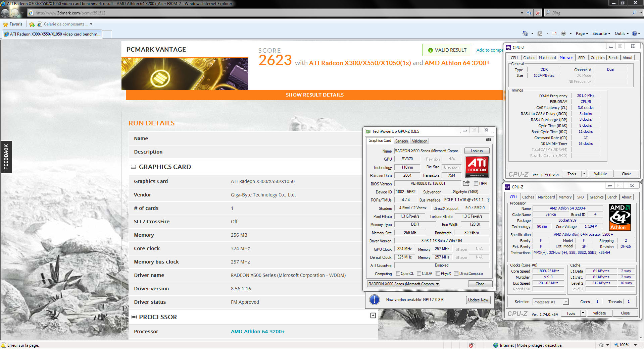Open the Mainboard tab in the top CPU-Z window

point(547,58)
